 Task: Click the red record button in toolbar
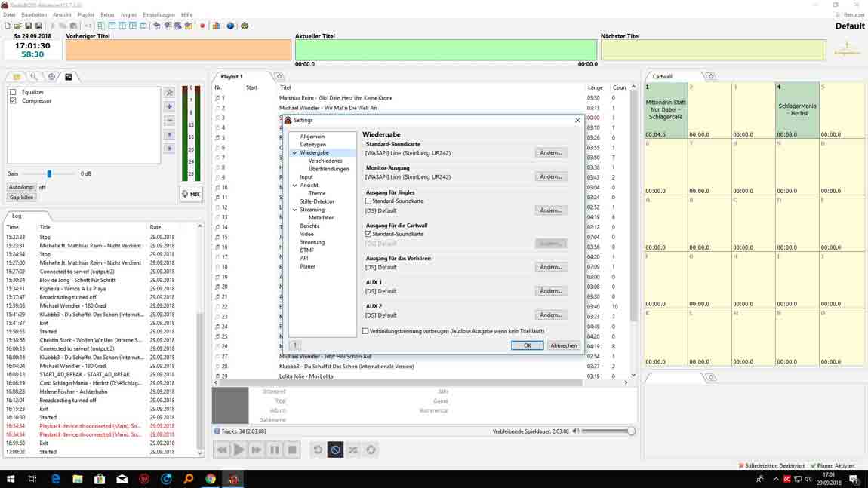click(202, 26)
